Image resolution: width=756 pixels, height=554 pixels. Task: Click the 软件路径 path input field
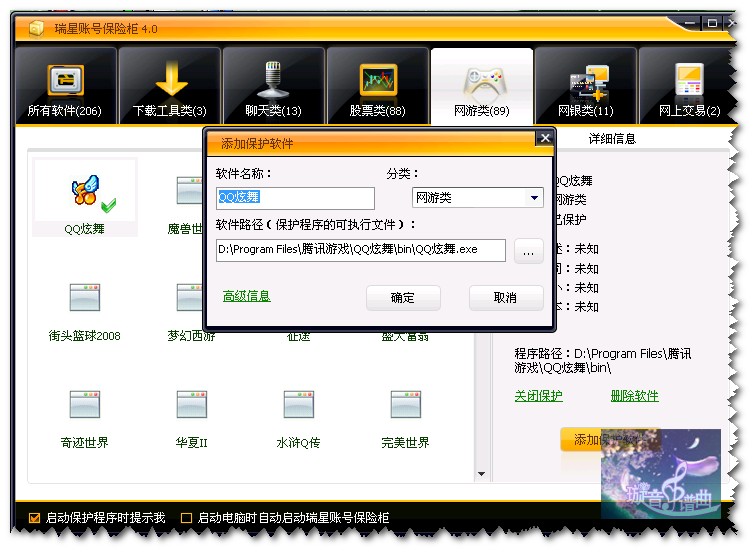(x=361, y=250)
